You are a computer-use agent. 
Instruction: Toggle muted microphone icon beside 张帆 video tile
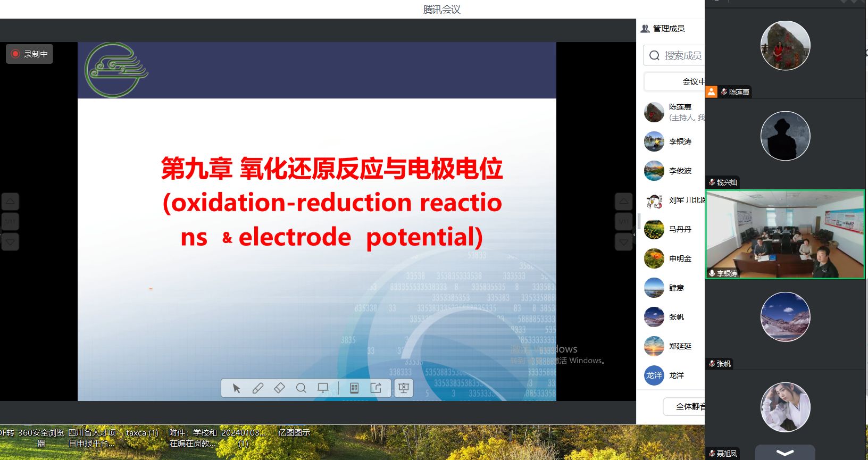(x=712, y=364)
